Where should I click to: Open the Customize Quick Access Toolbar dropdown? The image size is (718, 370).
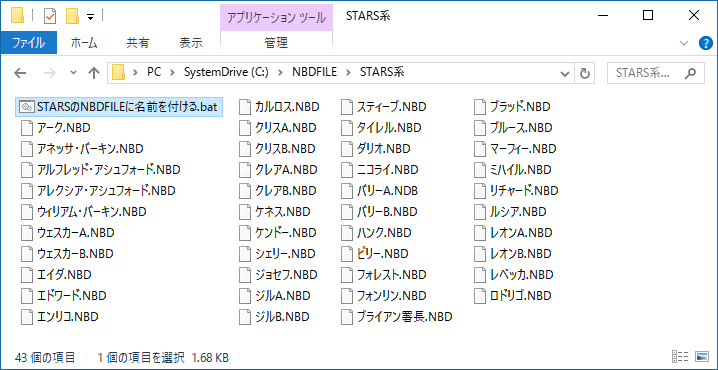pos(91,17)
